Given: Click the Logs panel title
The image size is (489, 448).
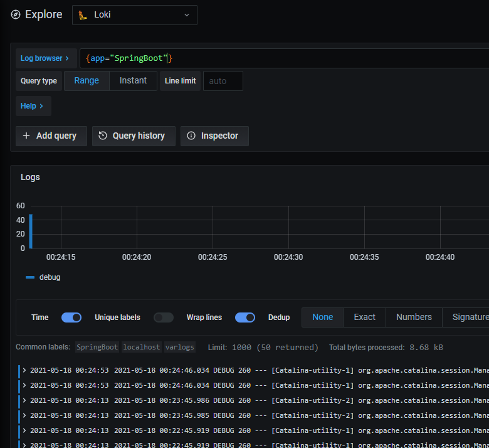Looking at the screenshot, I should click(x=30, y=178).
